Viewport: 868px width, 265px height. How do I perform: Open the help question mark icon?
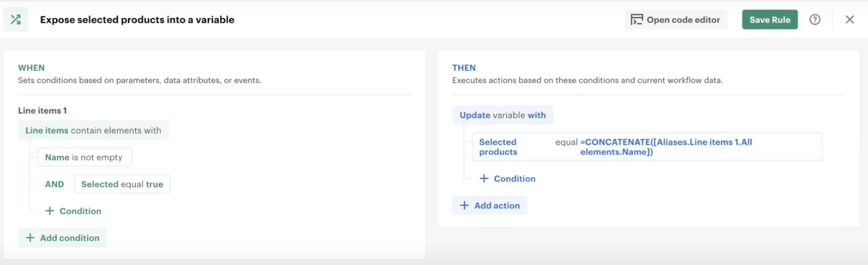pyautogui.click(x=815, y=19)
